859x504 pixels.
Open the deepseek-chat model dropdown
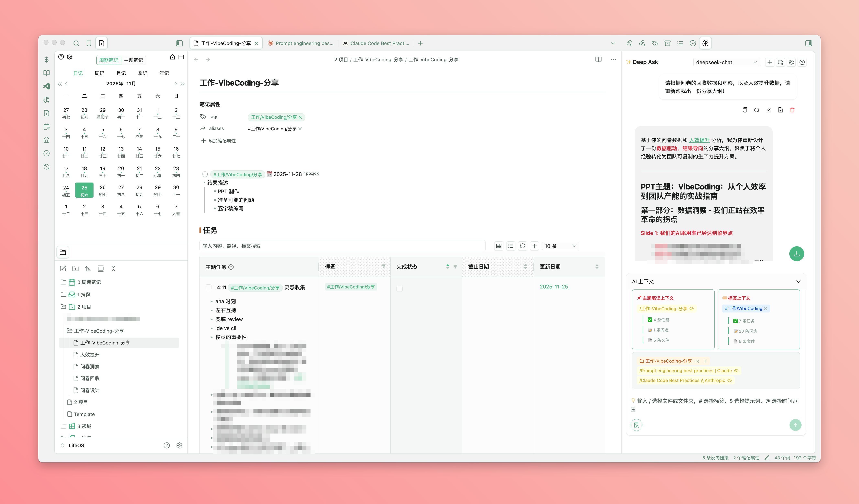[726, 62]
